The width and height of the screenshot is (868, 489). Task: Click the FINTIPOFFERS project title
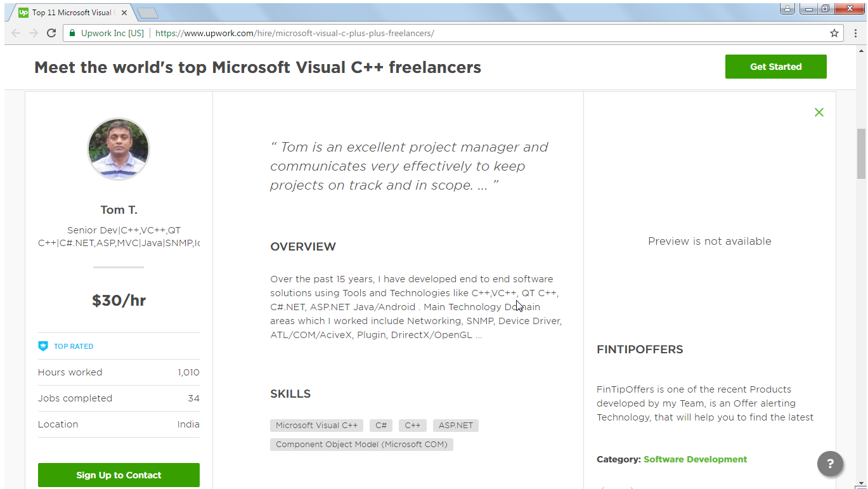pyautogui.click(x=640, y=349)
